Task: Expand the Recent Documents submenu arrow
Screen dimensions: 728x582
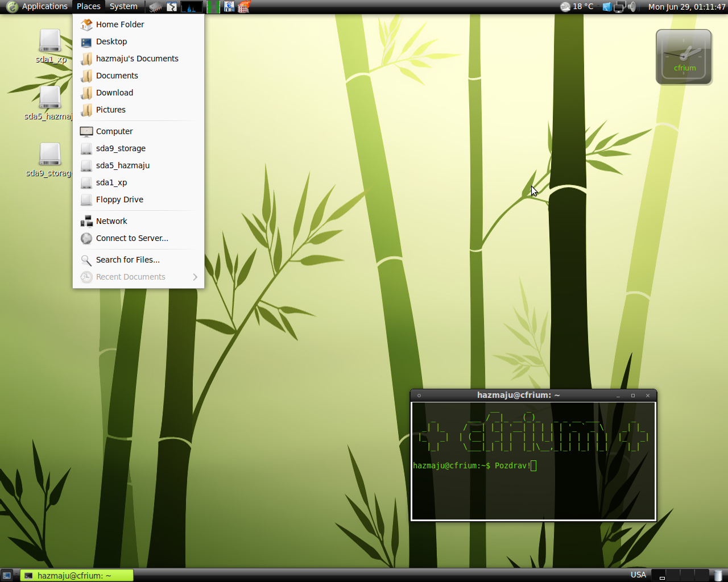Action: click(x=195, y=277)
